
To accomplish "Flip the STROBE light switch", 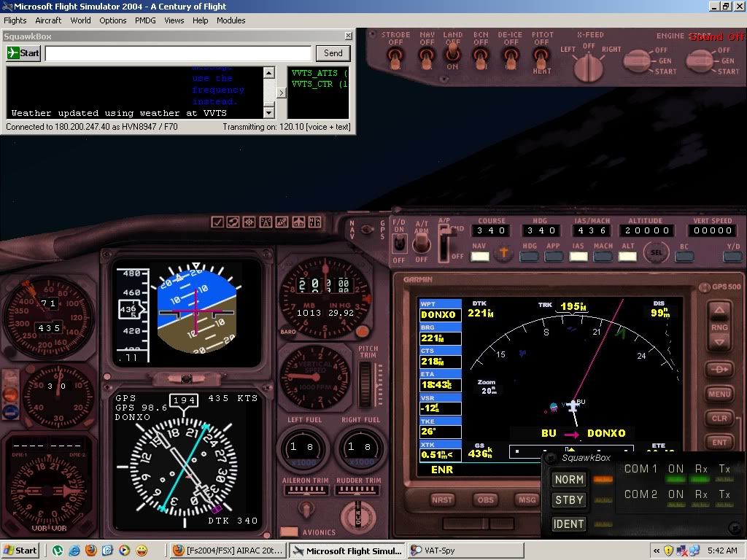I will 395,58.
